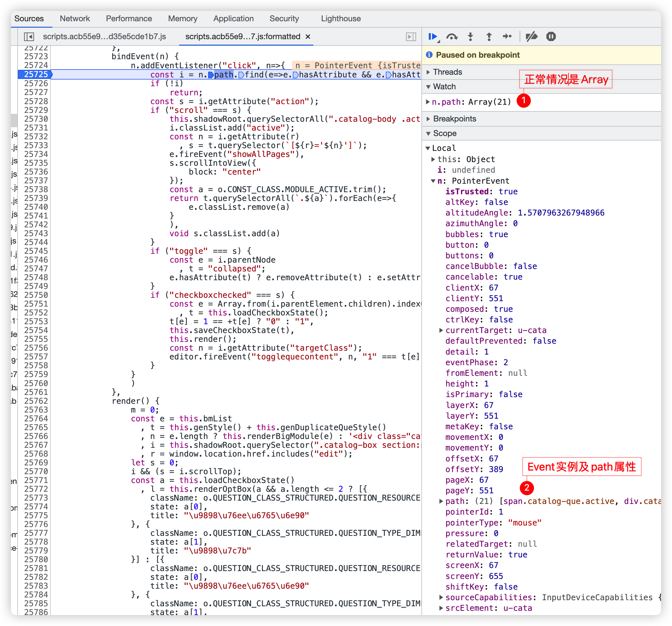672x626 pixels.
Task: Click the Step over next function icon
Action: (452, 36)
